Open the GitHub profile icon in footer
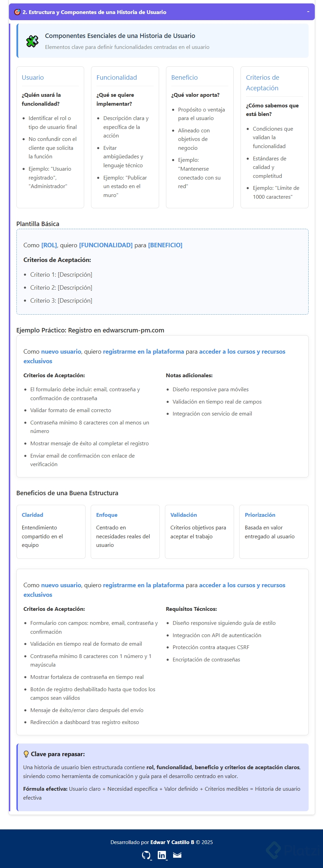Viewport: 323px width, 868px height. (x=146, y=855)
